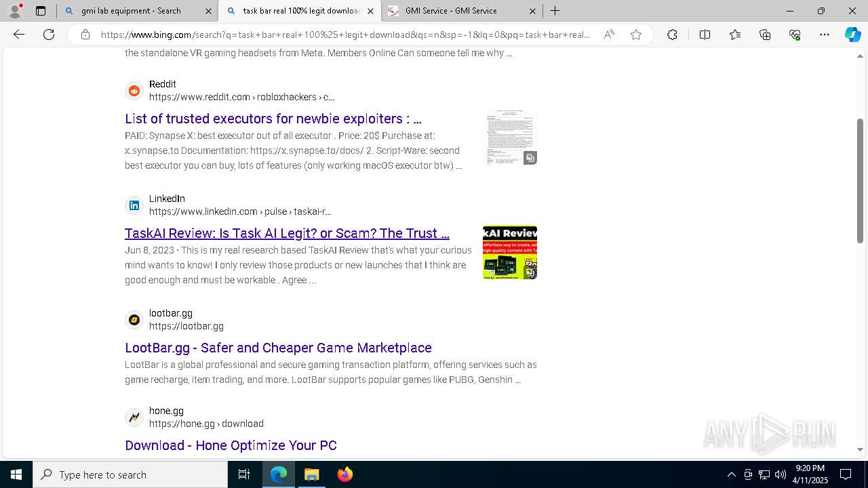Switch to GMI Service tab
868x488 pixels.
(461, 11)
